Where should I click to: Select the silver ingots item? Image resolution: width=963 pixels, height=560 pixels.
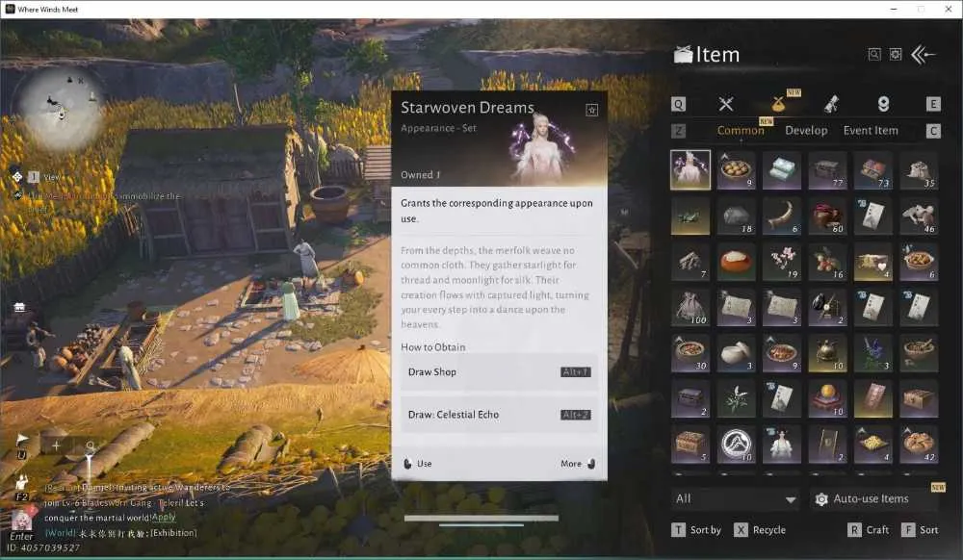[781, 170]
